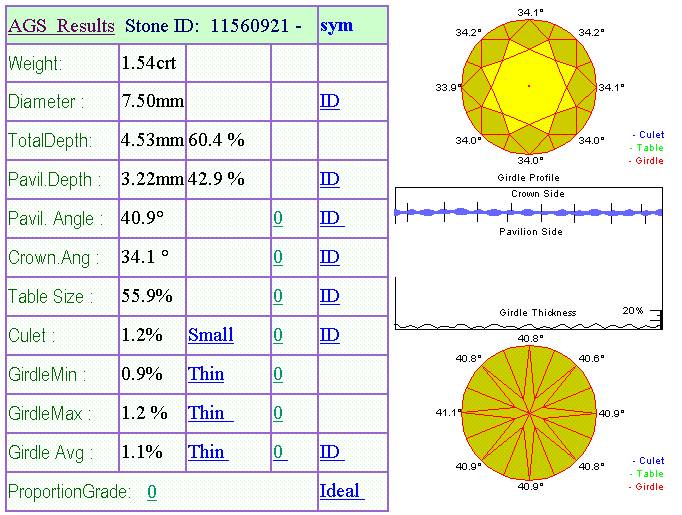Open the ID link for Pavil. Angle
Screen dimensions: 682x515
pyautogui.click(x=332, y=218)
